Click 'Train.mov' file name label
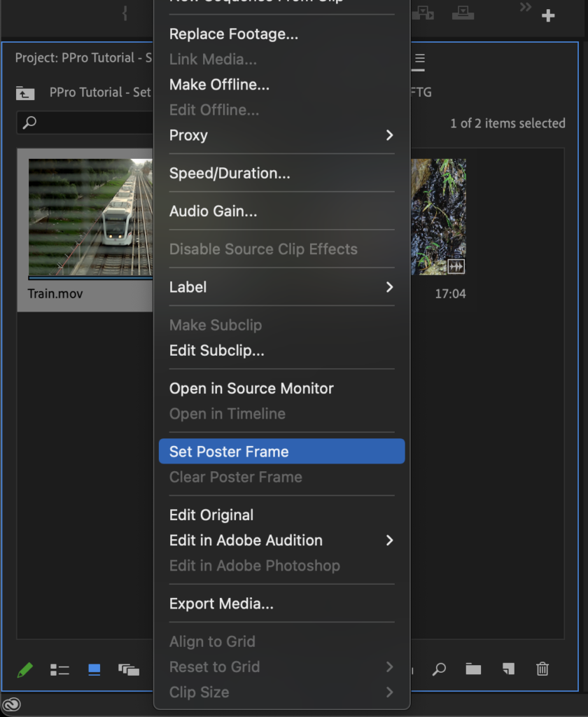 55,293
